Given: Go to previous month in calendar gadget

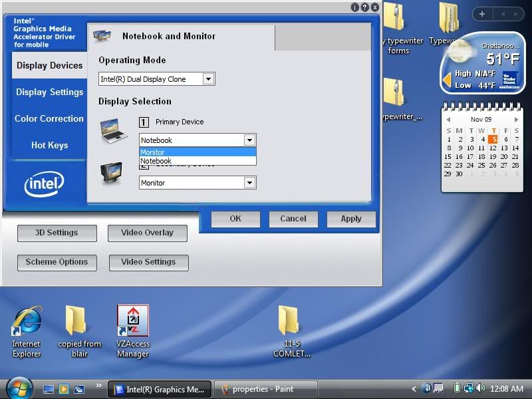Looking at the screenshot, I should click(448, 120).
